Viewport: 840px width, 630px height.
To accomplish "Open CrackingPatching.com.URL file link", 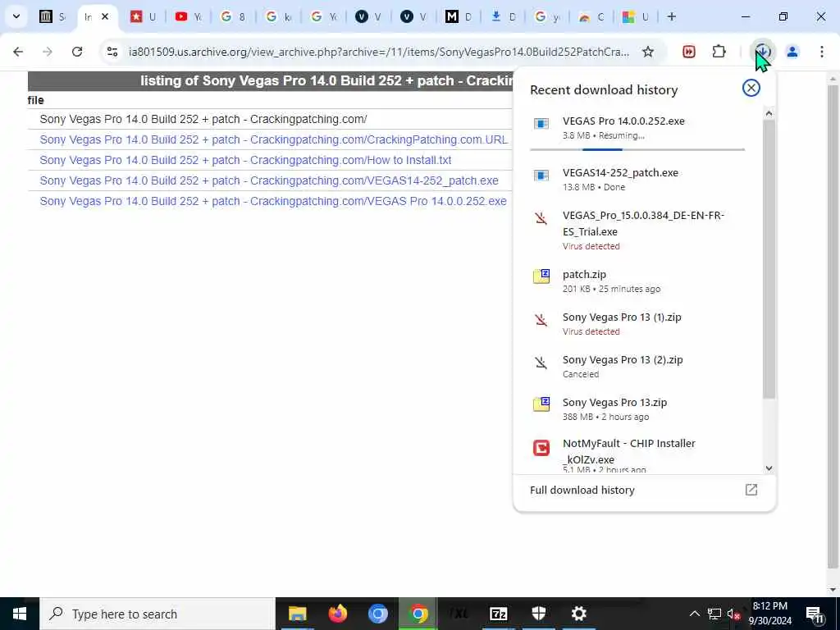I will pos(273,139).
